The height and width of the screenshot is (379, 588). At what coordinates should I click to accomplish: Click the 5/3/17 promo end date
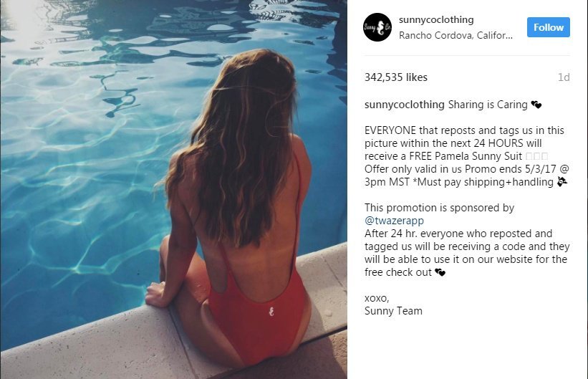click(541, 169)
